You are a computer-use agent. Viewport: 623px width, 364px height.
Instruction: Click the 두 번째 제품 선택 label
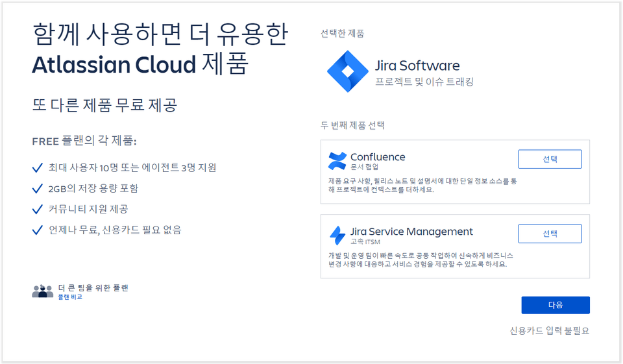[352, 126]
